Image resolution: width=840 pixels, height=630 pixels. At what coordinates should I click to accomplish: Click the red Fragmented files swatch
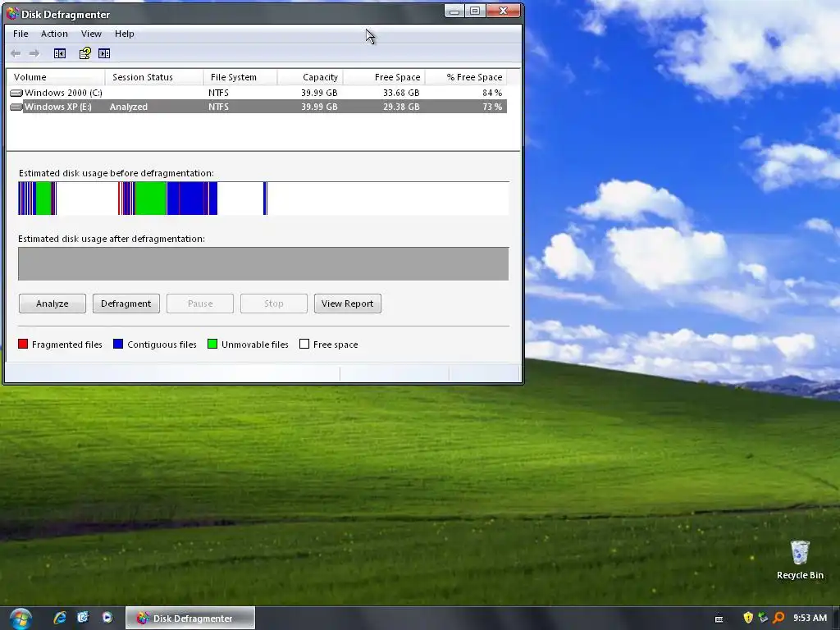(23, 344)
